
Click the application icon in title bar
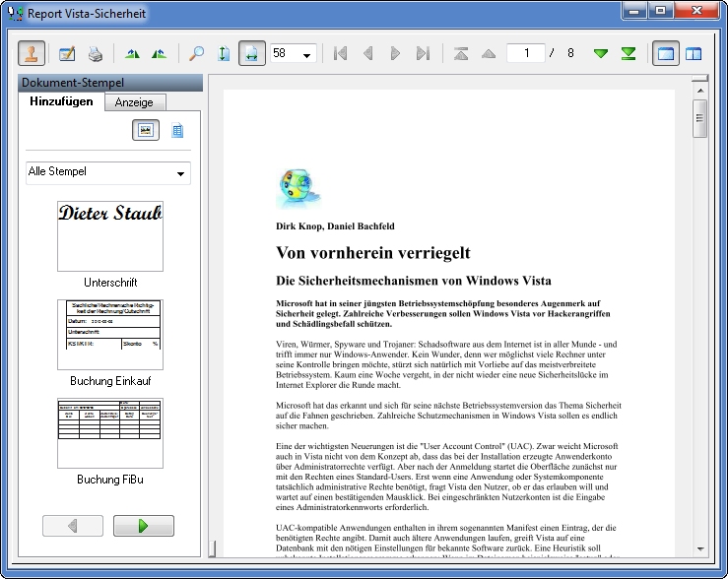16,14
